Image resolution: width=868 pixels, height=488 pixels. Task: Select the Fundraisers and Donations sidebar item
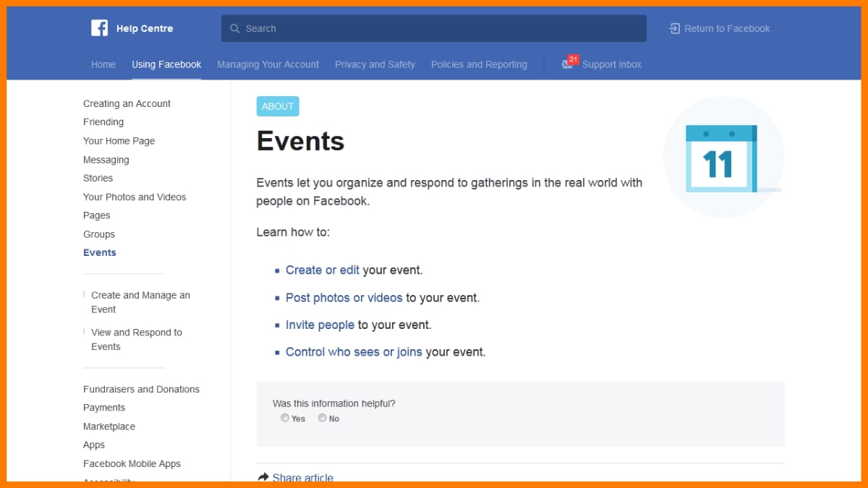pos(141,389)
